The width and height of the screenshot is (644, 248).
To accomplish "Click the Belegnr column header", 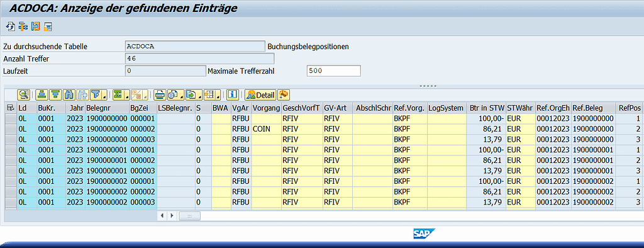I will click(x=107, y=108).
